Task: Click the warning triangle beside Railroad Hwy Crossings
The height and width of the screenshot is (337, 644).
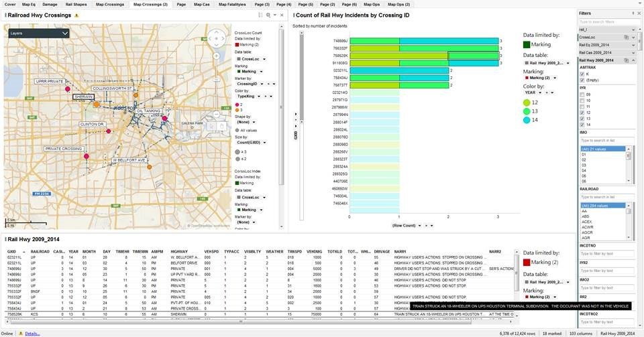Action: pos(76,15)
